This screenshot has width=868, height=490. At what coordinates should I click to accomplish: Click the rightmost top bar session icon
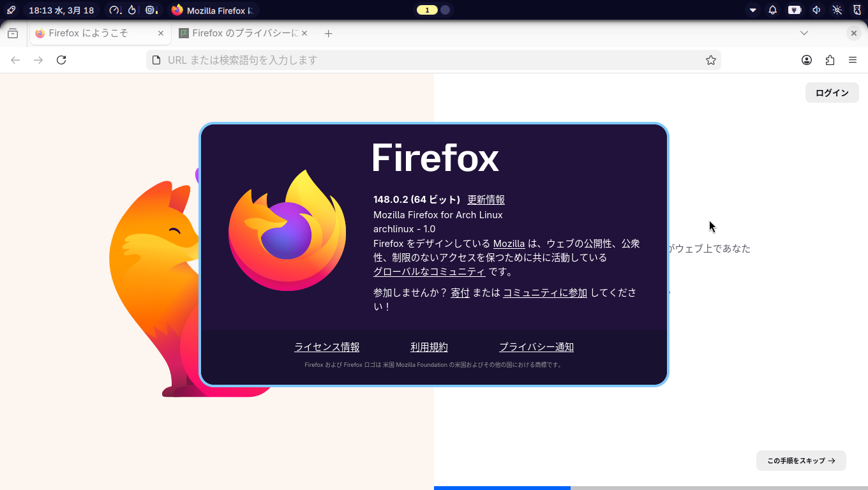coord(857,10)
